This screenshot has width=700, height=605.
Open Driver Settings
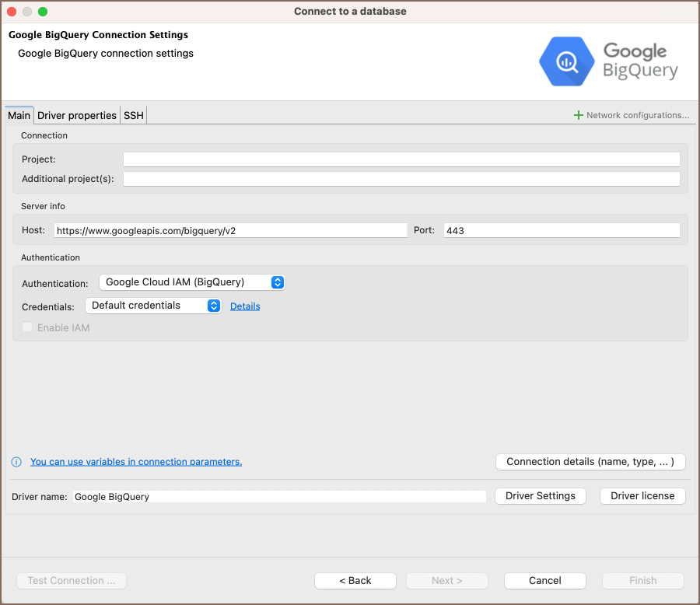coord(541,496)
